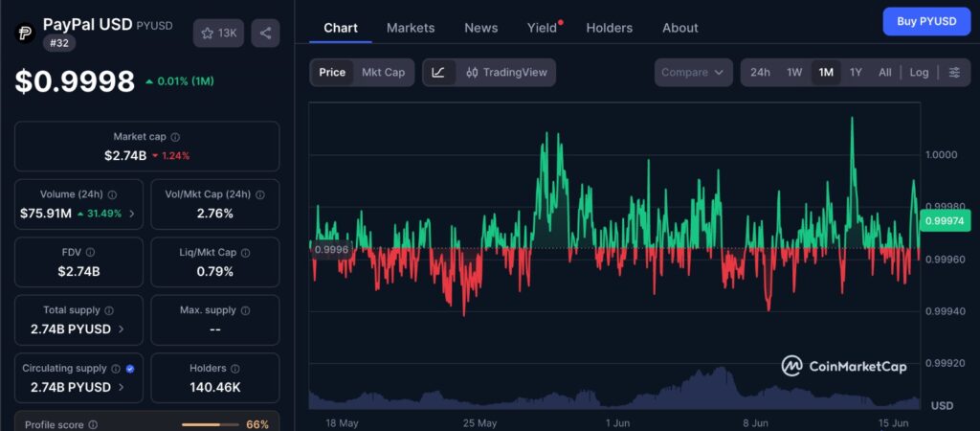Click the PayPal USD coin logo
The width and height of the screenshot is (980, 431).
[x=26, y=33]
